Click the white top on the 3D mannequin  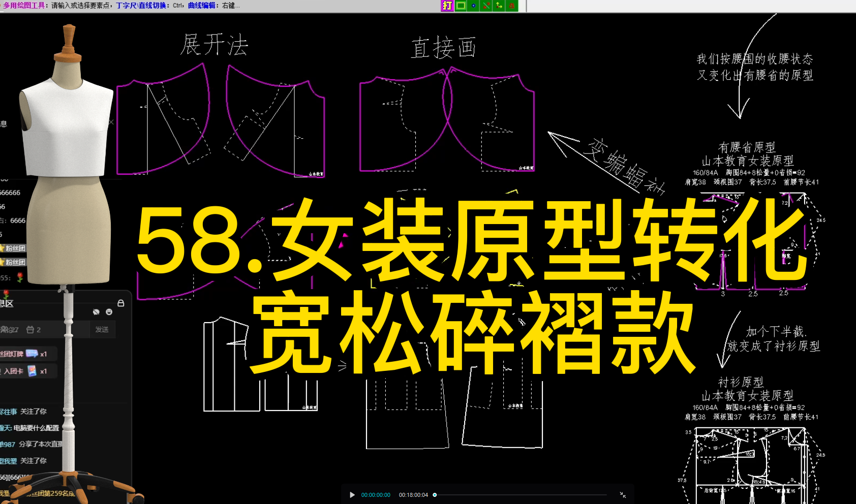click(67, 127)
